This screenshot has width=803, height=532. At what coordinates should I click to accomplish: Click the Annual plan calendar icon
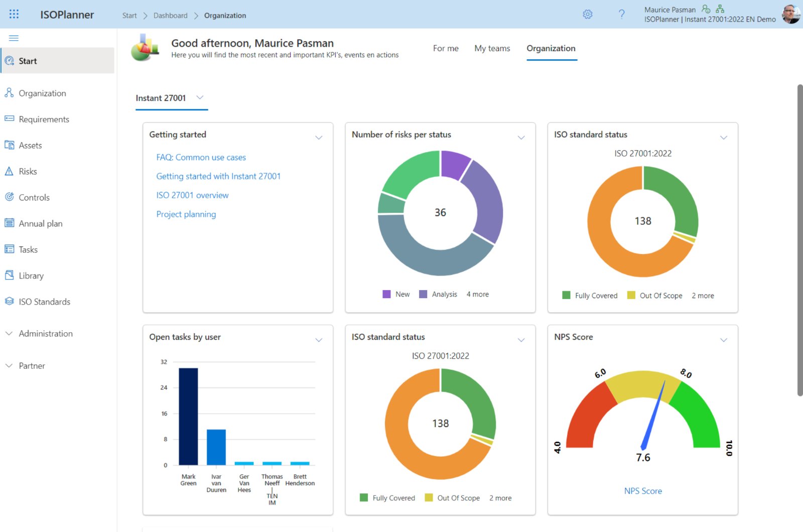(x=9, y=223)
